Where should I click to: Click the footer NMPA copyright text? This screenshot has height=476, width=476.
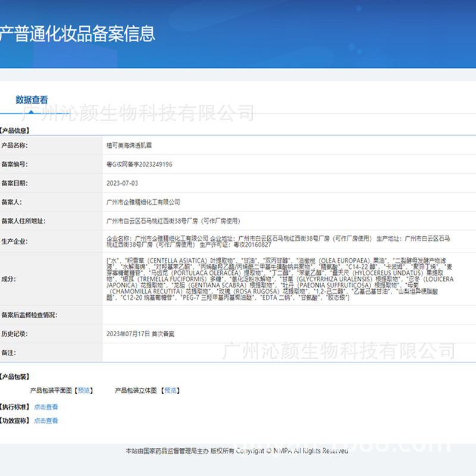(237, 451)
